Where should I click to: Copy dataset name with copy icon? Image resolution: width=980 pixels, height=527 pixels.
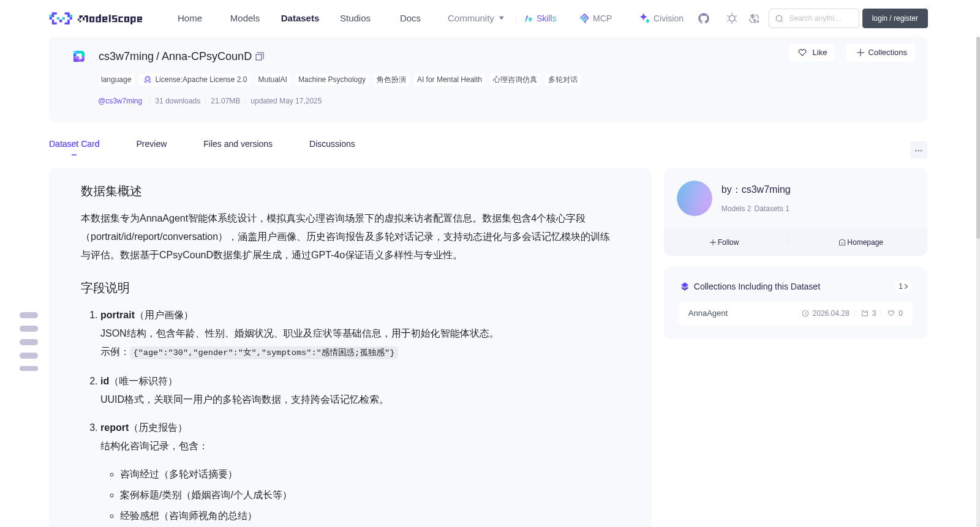(260, 56)
